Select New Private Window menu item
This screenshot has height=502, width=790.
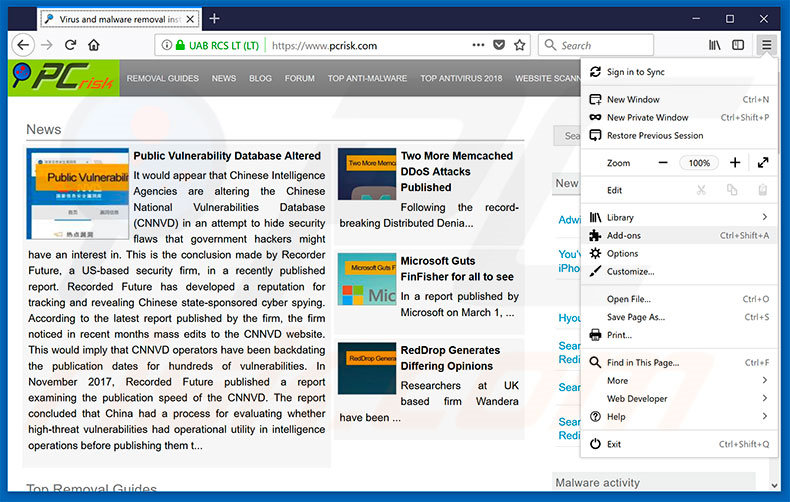click(x=647, y=117)
